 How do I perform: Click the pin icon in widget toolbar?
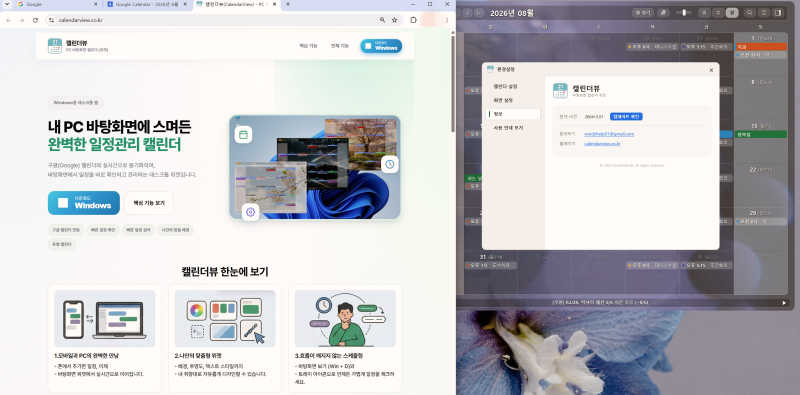[x=663, y=13]
